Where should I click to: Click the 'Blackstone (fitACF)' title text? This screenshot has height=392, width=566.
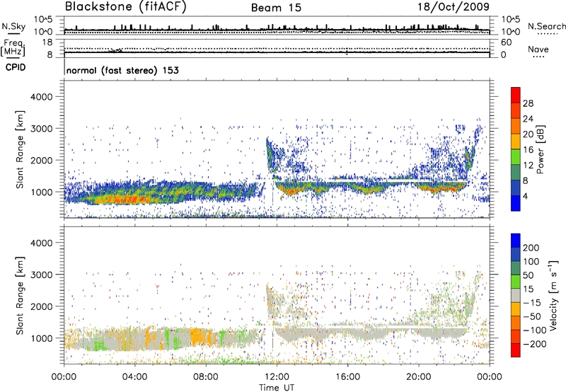point(125,6)
